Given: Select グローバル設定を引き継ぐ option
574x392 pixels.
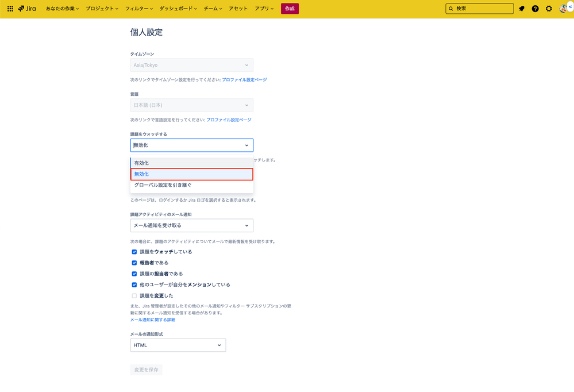Looking at the screenshot, I should (x=192, y=185).
